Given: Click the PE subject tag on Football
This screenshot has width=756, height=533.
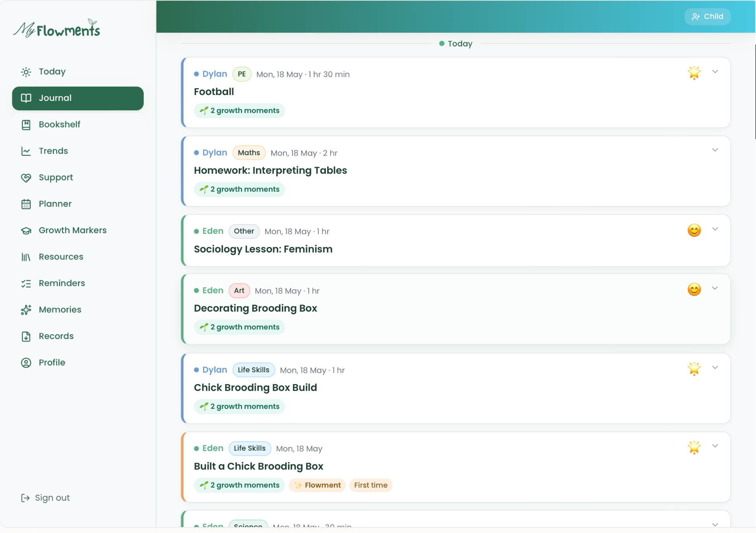Looking at the screenshot, I should point(242,74).
